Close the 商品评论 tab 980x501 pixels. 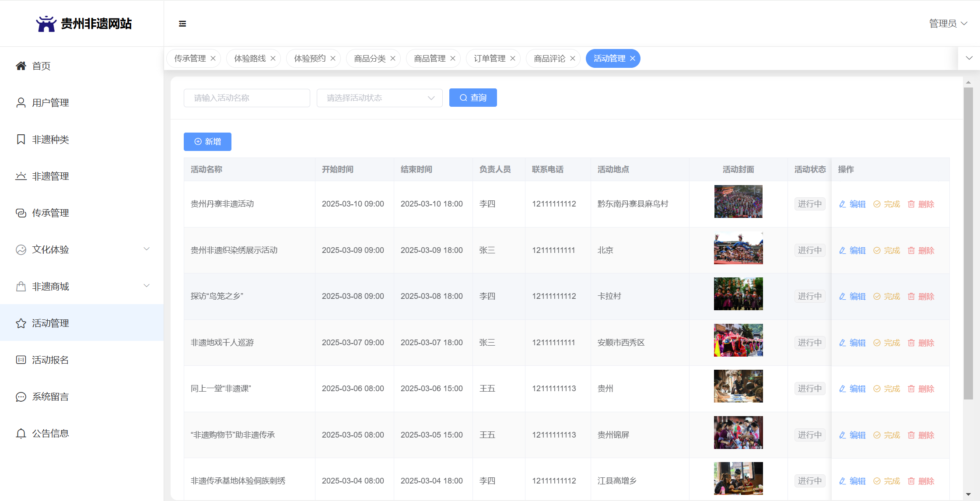tap(573, 59)
